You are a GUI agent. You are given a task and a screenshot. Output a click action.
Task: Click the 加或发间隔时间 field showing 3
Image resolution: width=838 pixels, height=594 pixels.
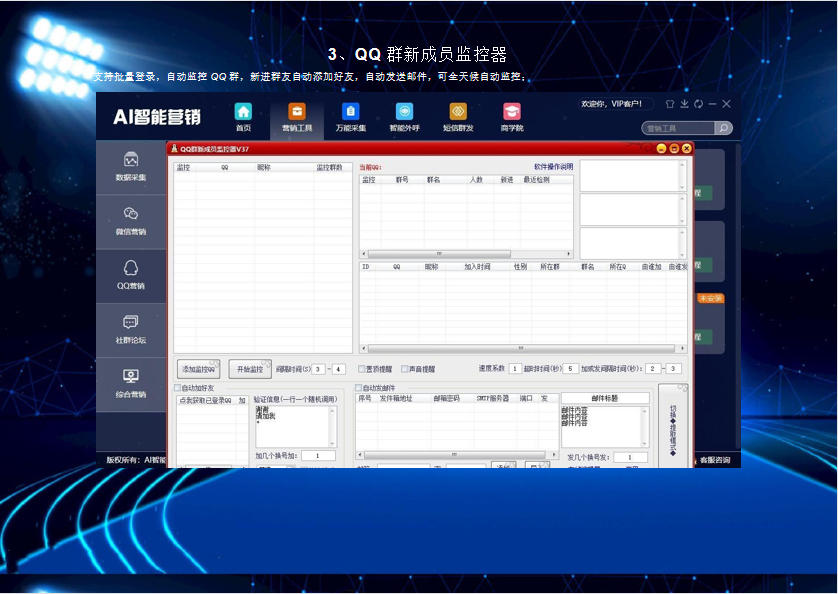click(x=673, y=369)
